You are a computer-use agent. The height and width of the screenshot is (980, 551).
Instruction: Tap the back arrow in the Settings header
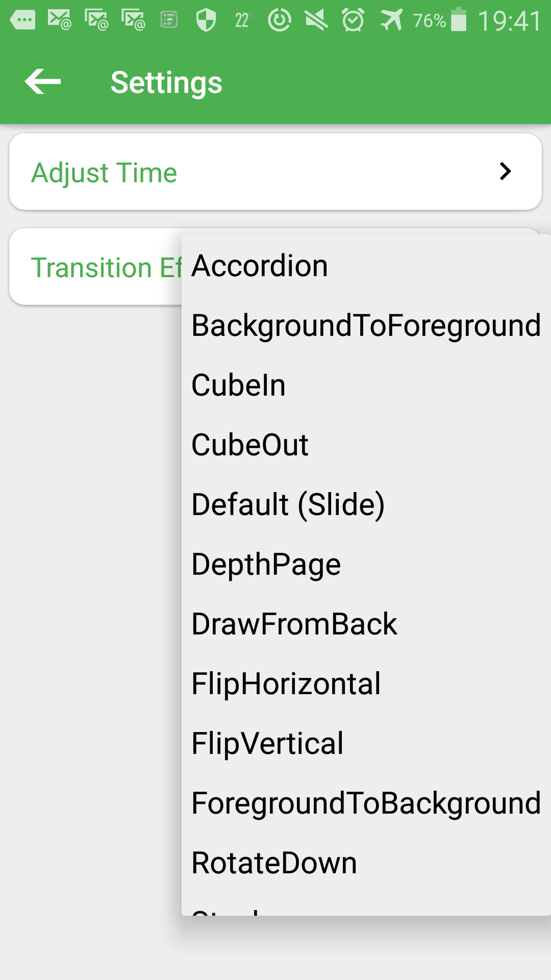(x=43, y=82)
